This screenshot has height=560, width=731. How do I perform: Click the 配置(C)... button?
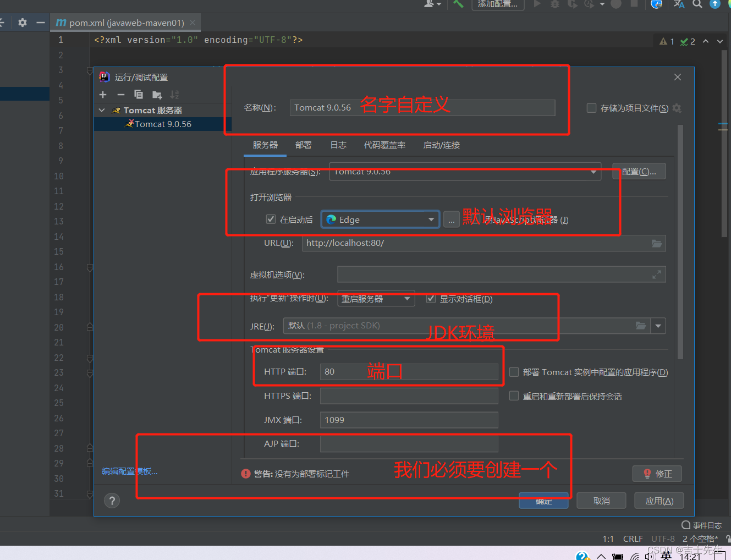coord(639,172)
